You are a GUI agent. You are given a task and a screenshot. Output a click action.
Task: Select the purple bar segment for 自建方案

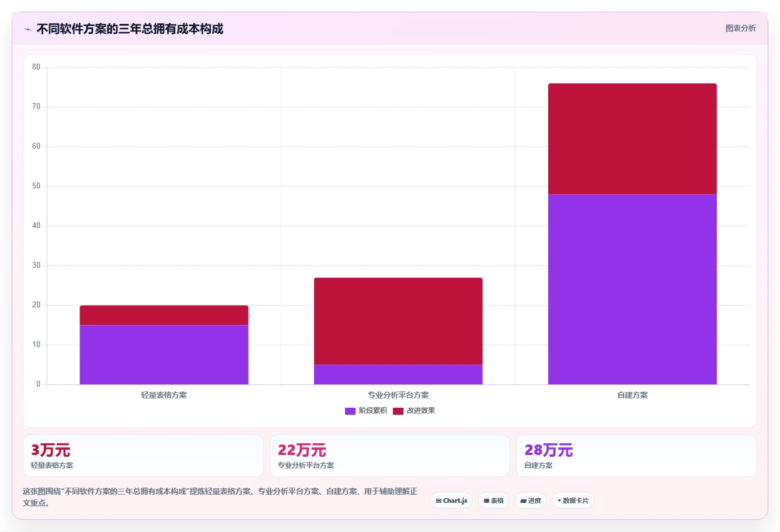coord(632,289)
